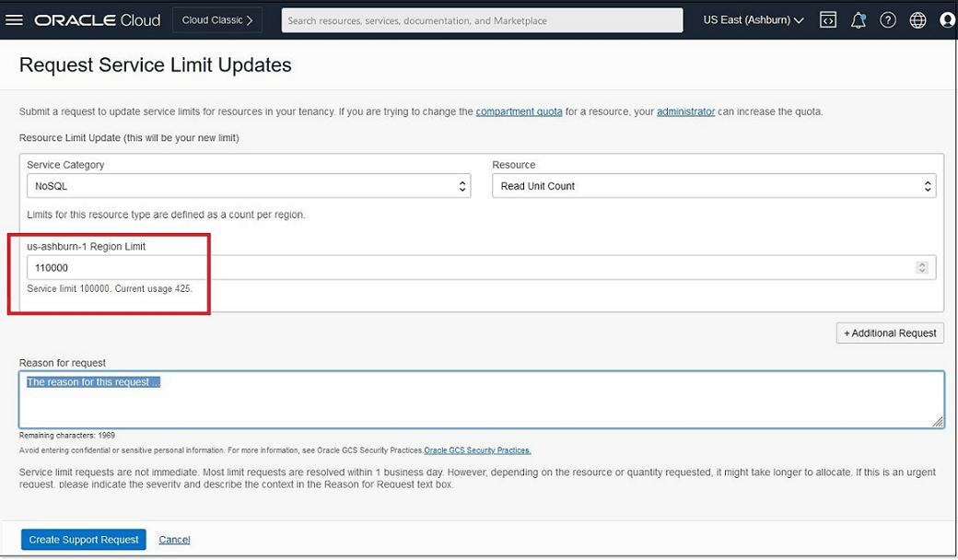958x560 pixels.
Task: Click the Cloud Classic button
Action: click(x=217, y=20)
